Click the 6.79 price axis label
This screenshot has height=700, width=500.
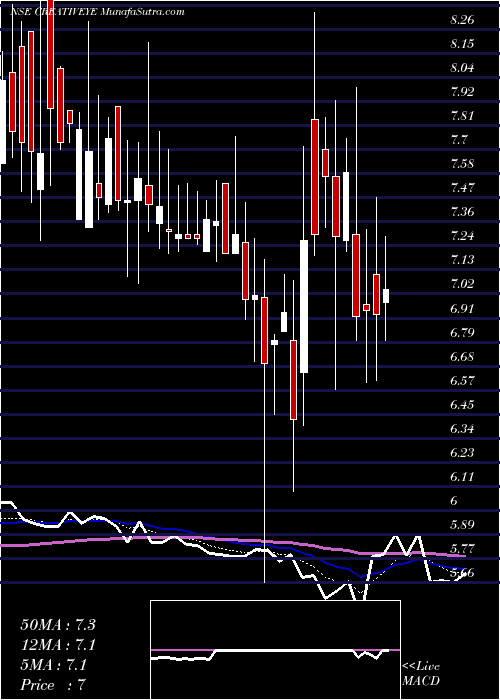tap(462, 333)
